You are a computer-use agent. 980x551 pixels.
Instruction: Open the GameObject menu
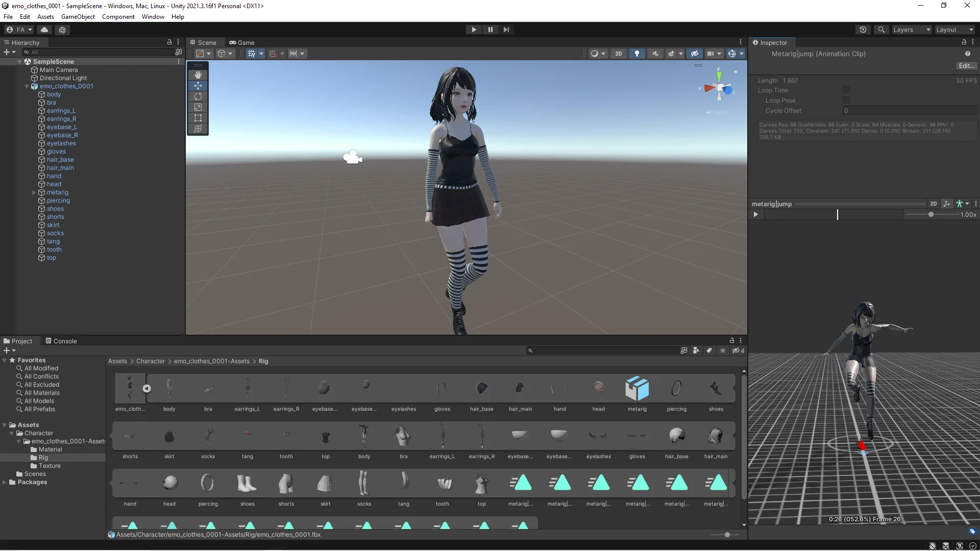click(78, 16)
